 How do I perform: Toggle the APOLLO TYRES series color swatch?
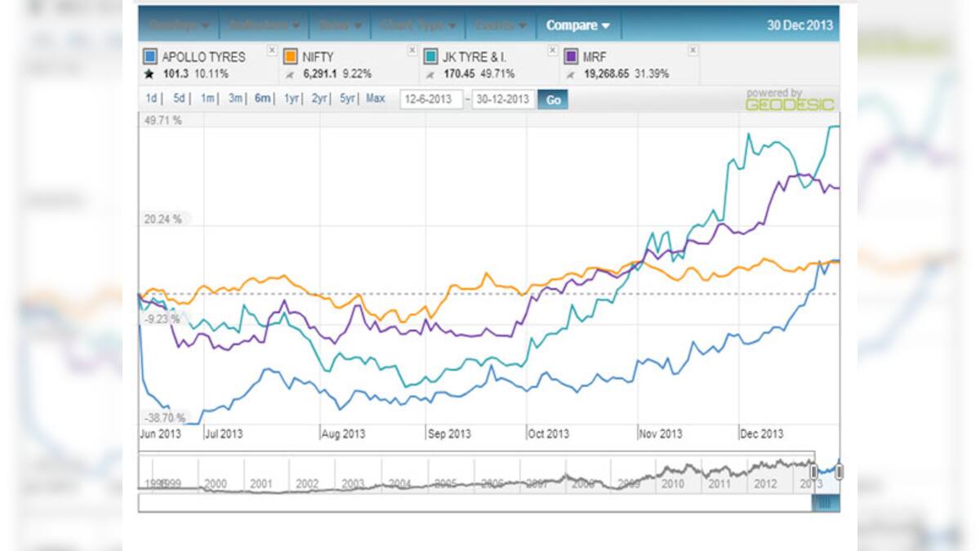click(x=149, y=56)
